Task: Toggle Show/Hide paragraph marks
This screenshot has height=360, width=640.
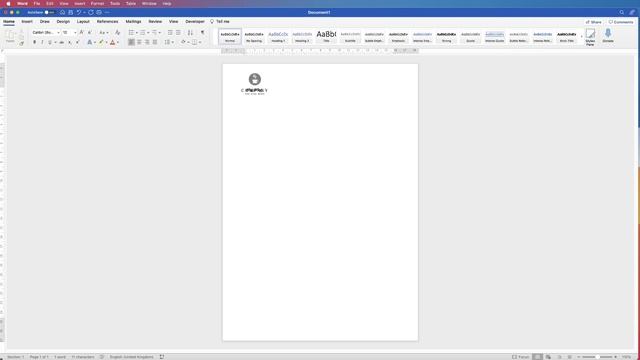Action: pos(202,33)
